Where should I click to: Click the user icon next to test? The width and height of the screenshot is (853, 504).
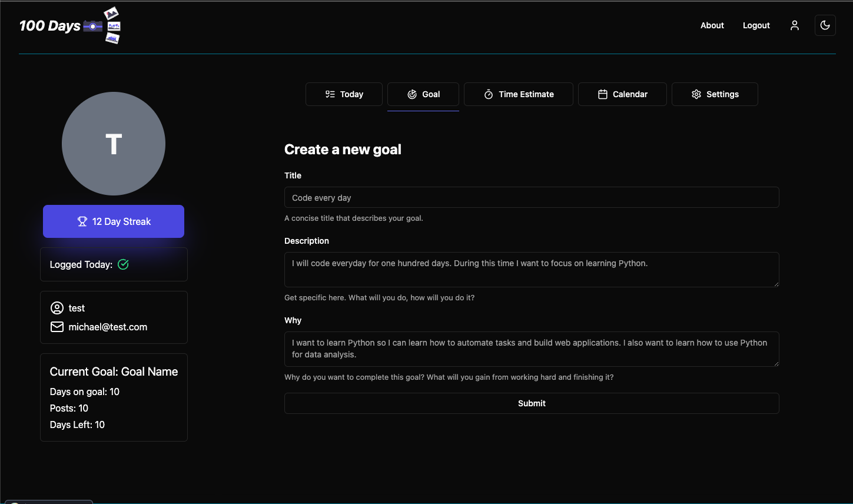point(57,308)
